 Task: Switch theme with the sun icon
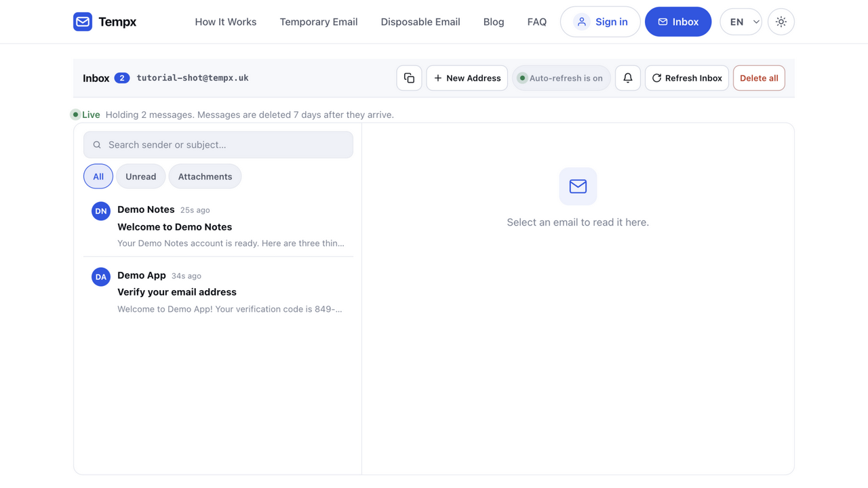coord(781,22)
